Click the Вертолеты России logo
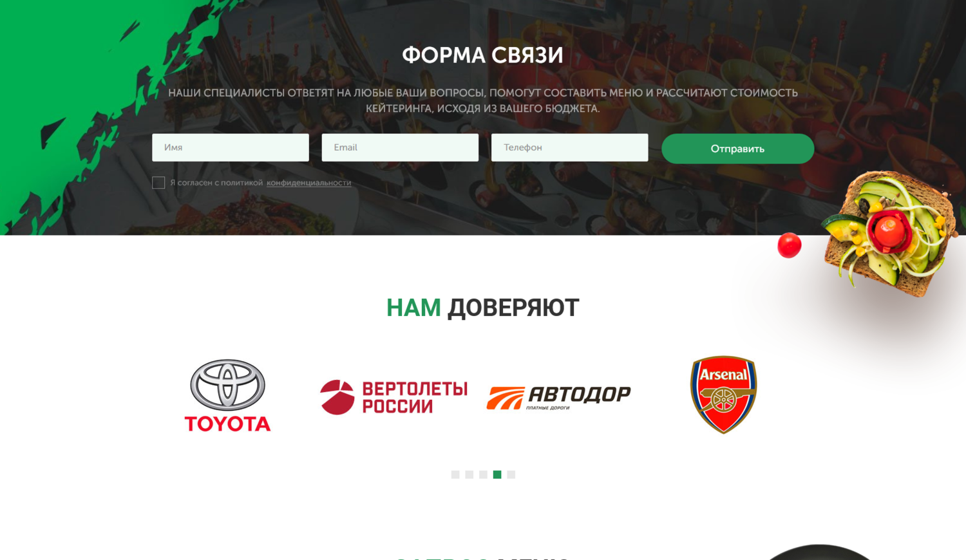Screen dimensions: 966x560 pyautogui.click(x=393, y=397)
